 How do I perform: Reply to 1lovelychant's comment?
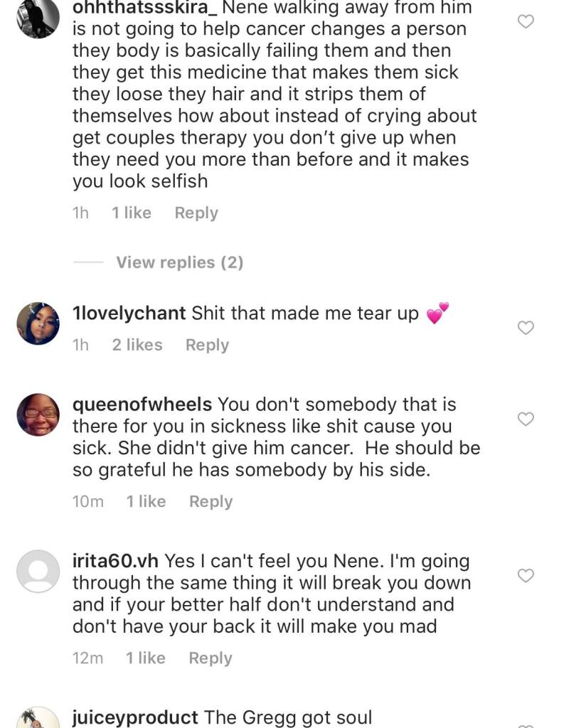click(x=207, y=345)
